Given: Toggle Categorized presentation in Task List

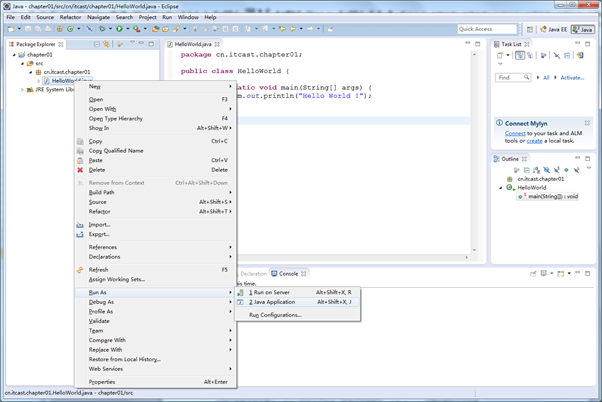Looking at the screenshot, I should [x=520, y=56].
